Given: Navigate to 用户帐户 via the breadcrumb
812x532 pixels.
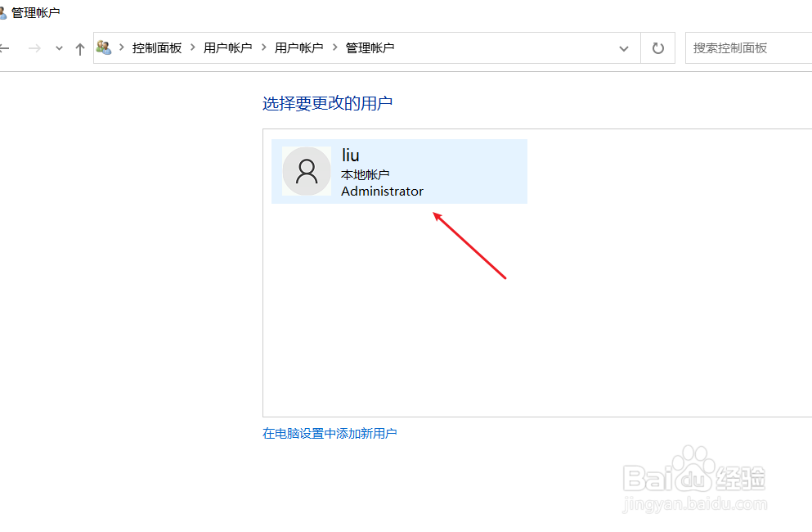Looking at the screenshot, I should click(x=228, y=47).
